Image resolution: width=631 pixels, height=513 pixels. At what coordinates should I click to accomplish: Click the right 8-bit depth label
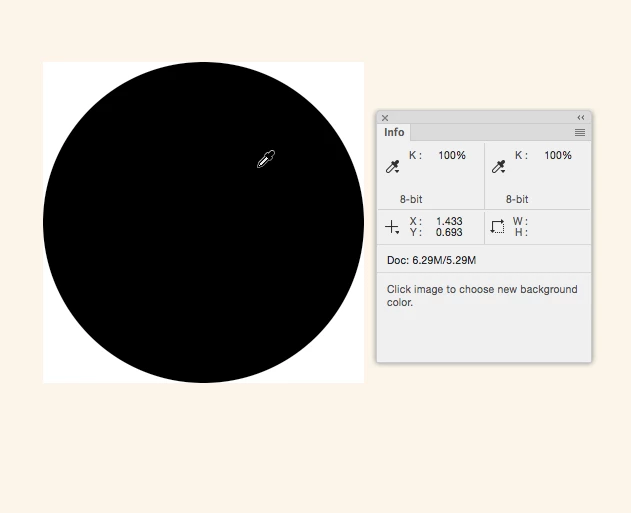[517, 199]
